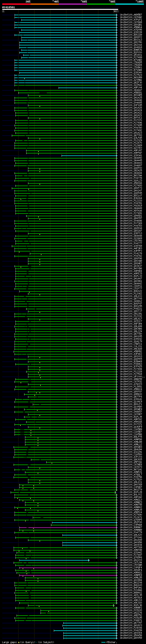Select the UniRef100_Q39339 label
This screenshot has width=146, height=644.
(x=131, y=32)
